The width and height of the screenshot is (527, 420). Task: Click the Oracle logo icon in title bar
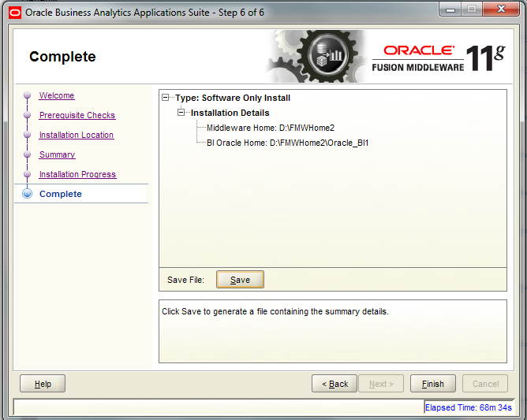15,13
